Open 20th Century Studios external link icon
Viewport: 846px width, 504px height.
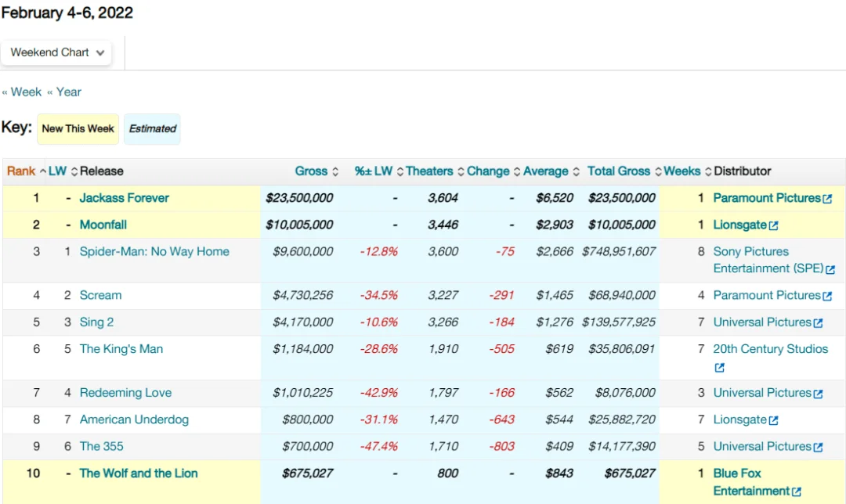(719, 366)
